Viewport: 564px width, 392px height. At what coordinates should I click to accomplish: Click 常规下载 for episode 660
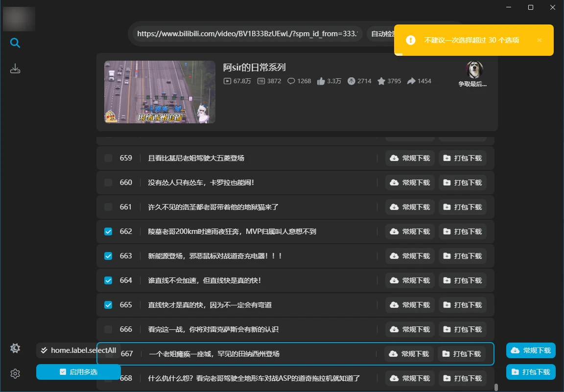[x=410, y=183]
